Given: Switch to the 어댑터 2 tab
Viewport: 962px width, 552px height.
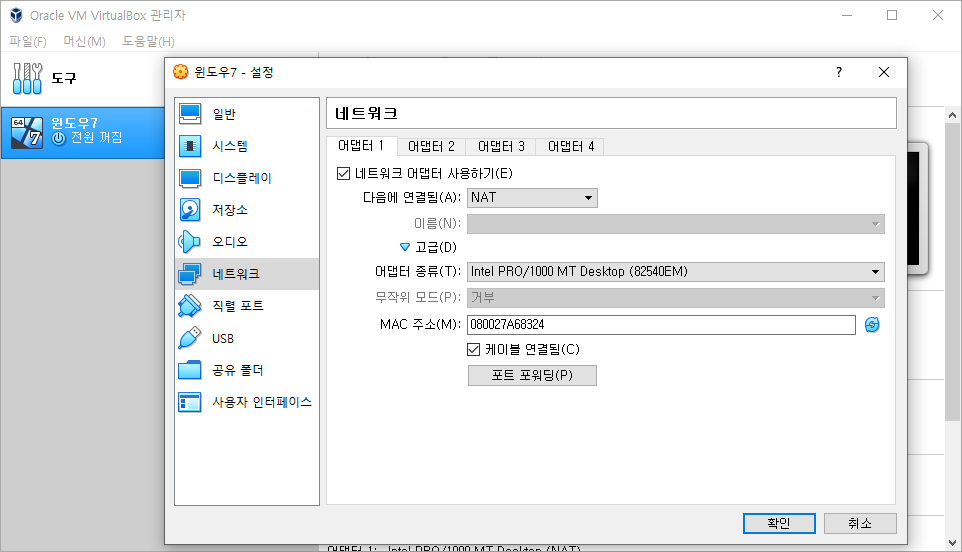Looking at the screenshot, I should click(431, 147).
